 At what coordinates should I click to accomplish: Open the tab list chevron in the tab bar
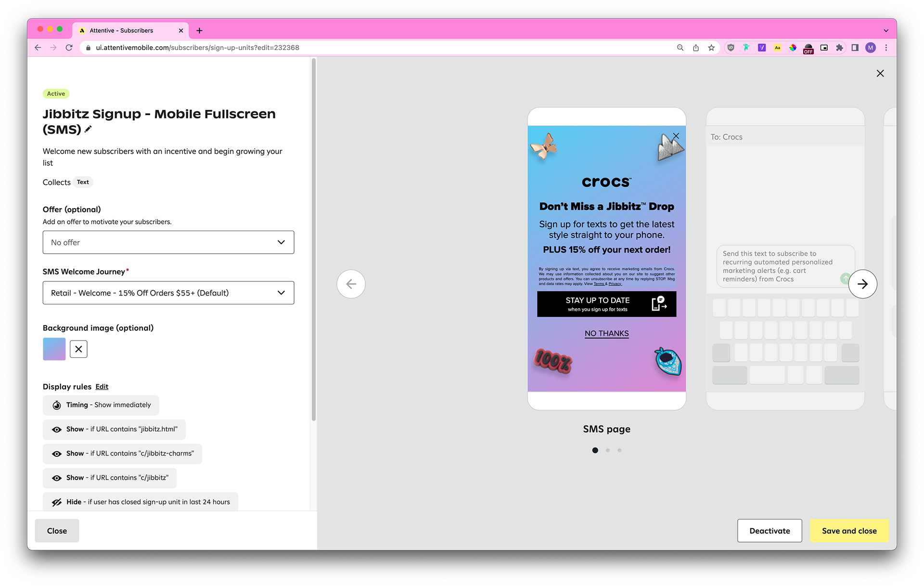[x=886, y=30]
